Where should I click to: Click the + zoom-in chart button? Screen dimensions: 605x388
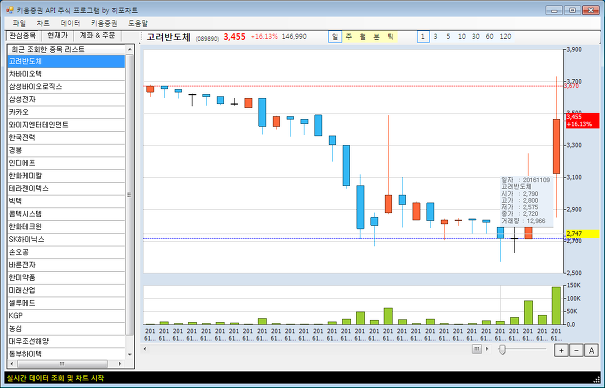561,351
